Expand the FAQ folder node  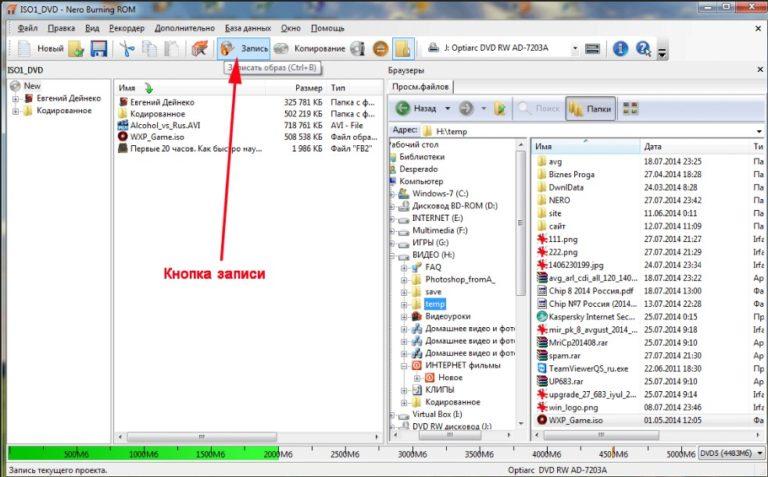coord(404,268)
